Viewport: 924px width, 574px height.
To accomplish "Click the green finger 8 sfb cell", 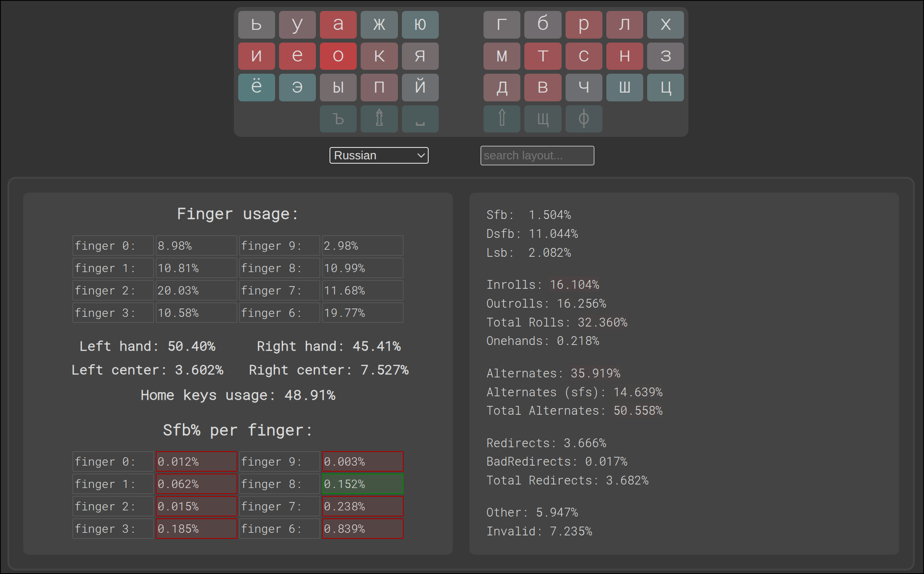I will pos(362,484).
